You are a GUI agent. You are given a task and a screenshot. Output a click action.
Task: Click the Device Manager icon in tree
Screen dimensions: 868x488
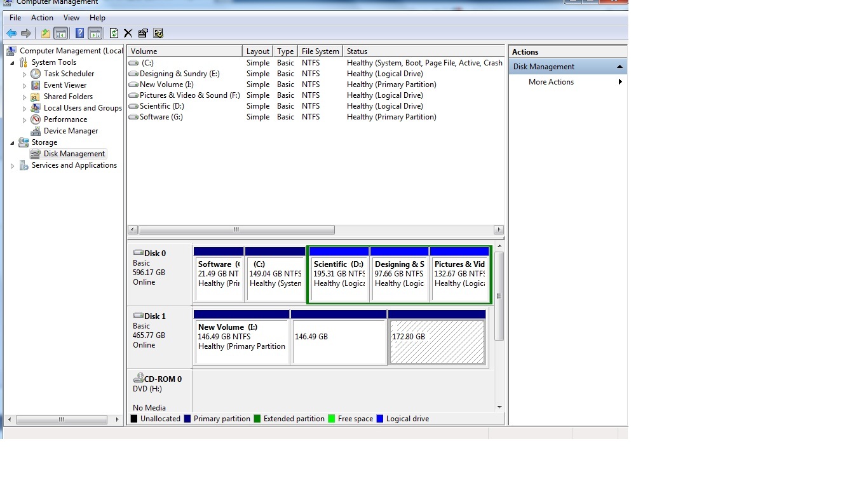(36, 131)
